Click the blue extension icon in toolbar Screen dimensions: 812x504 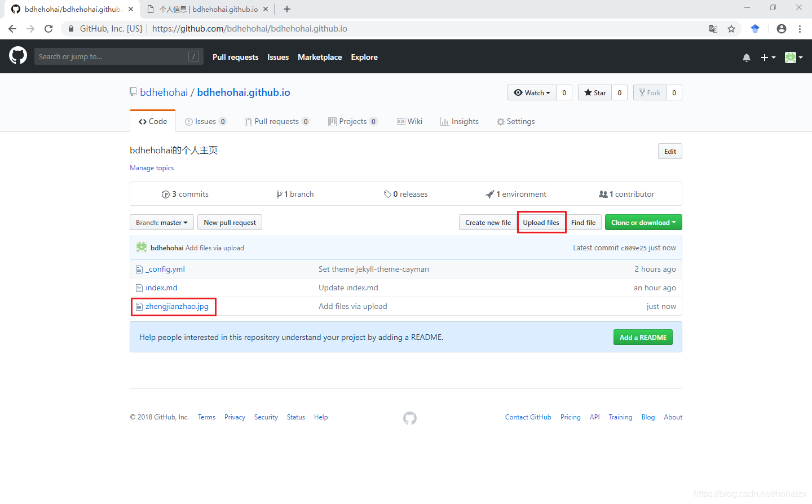coord(755,29)
